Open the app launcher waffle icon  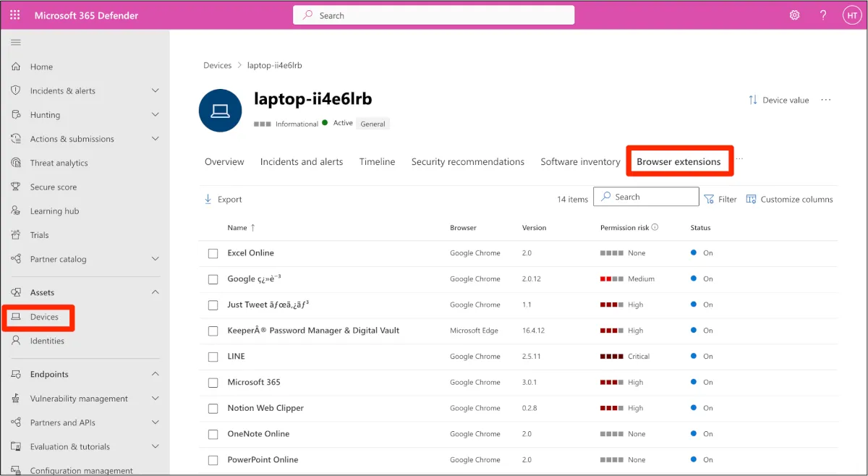tap(16, 15)
